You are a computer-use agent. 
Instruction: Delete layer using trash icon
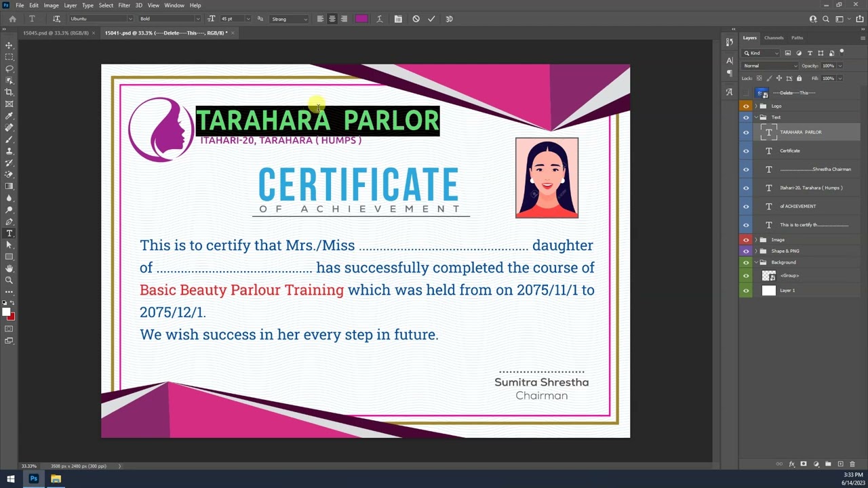pyautogui.click(x=852, y=464)
